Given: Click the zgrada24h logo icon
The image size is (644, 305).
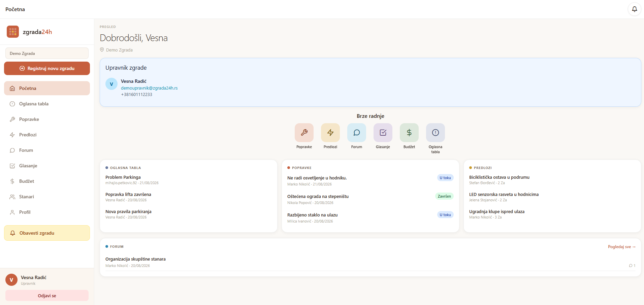Looking at the screenshot, I should click(13, 32).
